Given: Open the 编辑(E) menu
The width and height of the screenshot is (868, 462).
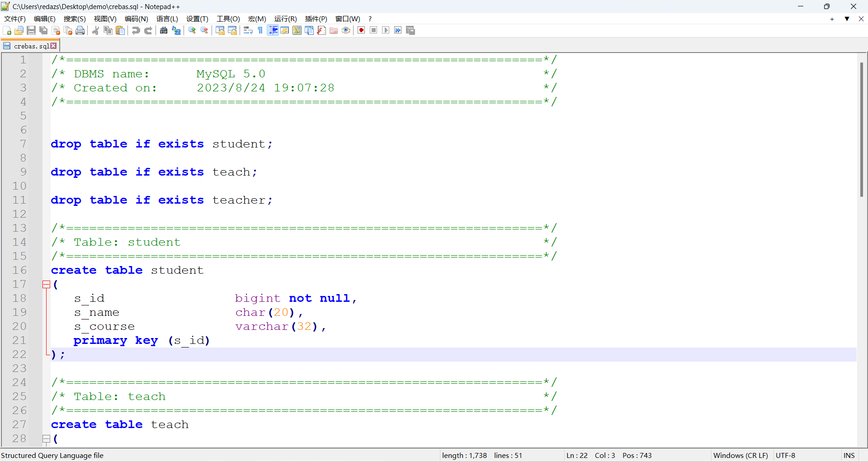Looking at the screenshot, I should tap(45, 19).
